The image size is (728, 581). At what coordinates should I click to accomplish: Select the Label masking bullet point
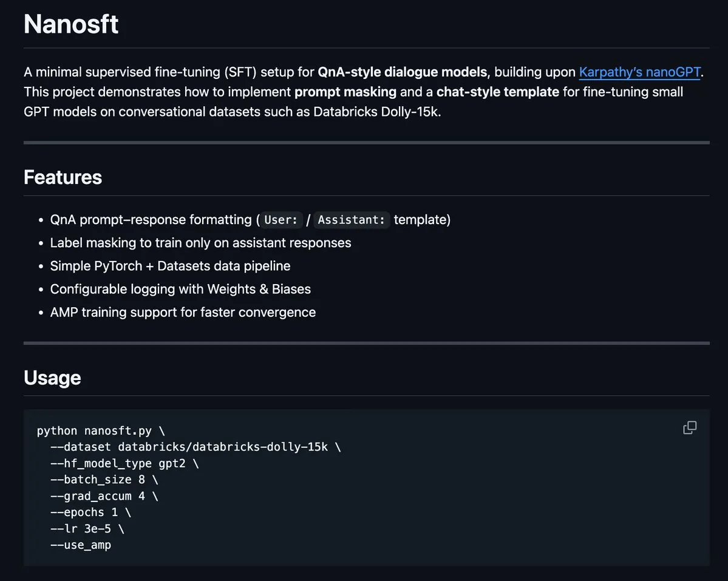tap(200, 242)
